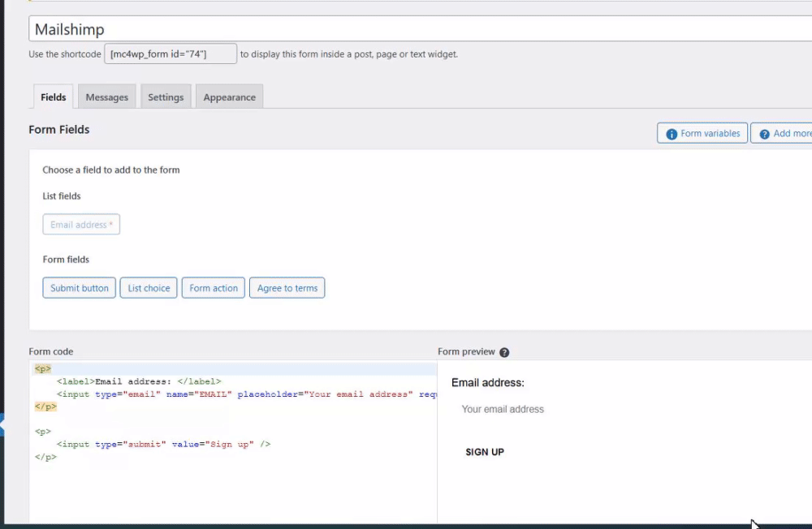Click the question mark icon beside Add more

pos(764,134)
